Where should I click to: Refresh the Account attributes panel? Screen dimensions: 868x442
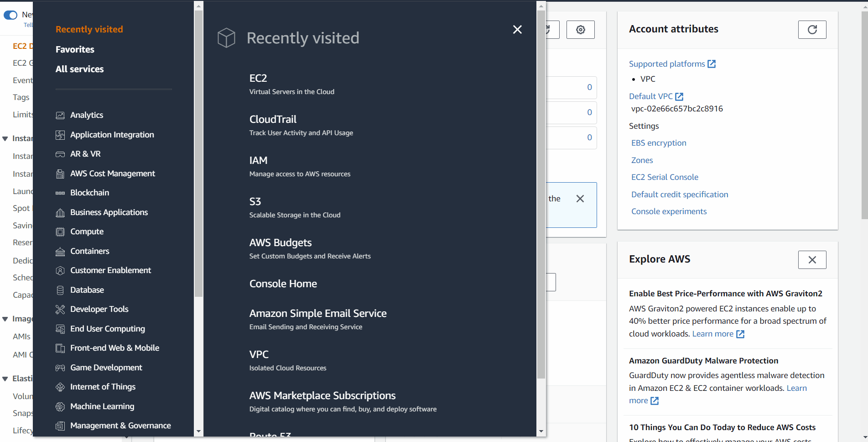pos(812,30)
